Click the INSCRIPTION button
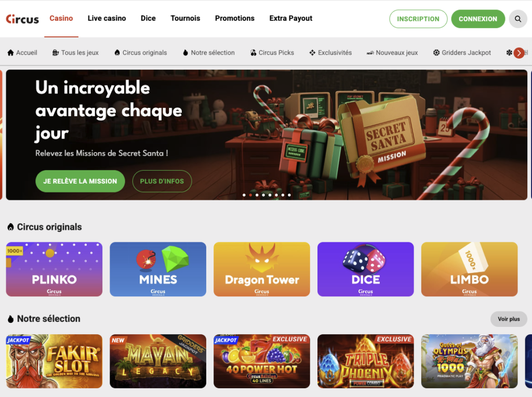The height and width of the screenshot is (397, 532). pos(418,19)
